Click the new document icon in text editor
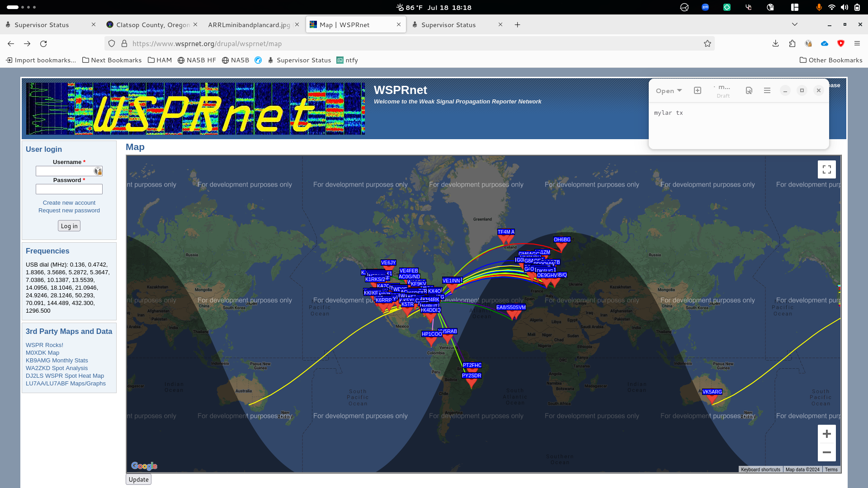The height and width of the screenshot is (488, 868). tap(698, 90)
